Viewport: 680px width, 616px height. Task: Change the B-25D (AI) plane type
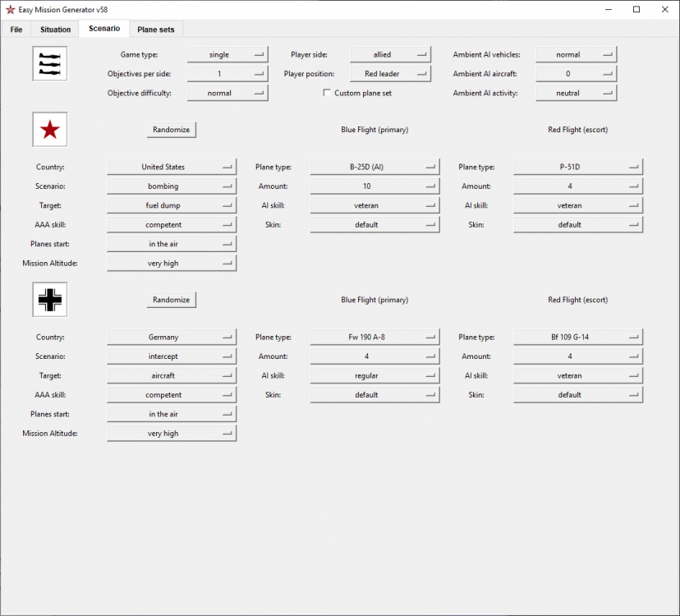pos(374,167)
